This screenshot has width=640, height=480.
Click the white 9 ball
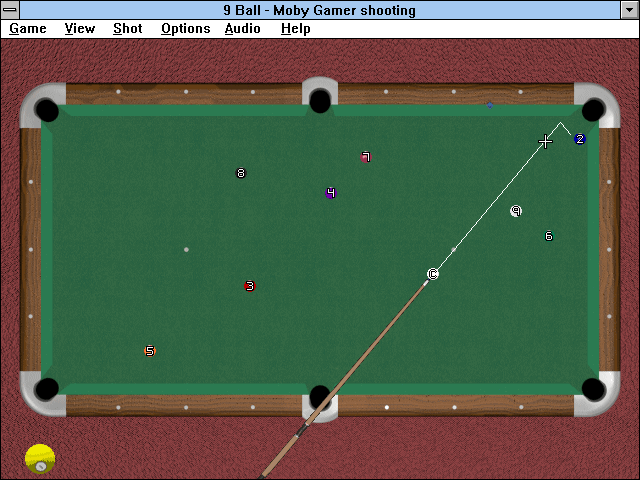pyautogui.click(x=516, y=211)
